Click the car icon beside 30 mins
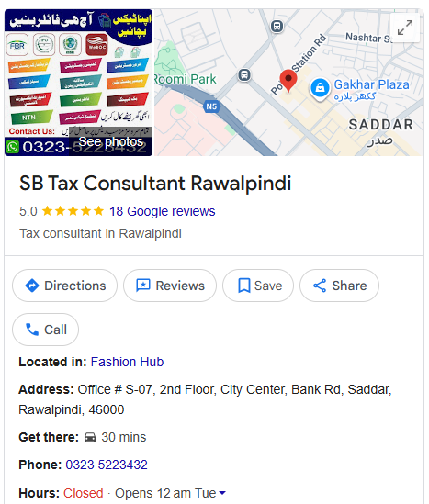 (x=90, y=438)
